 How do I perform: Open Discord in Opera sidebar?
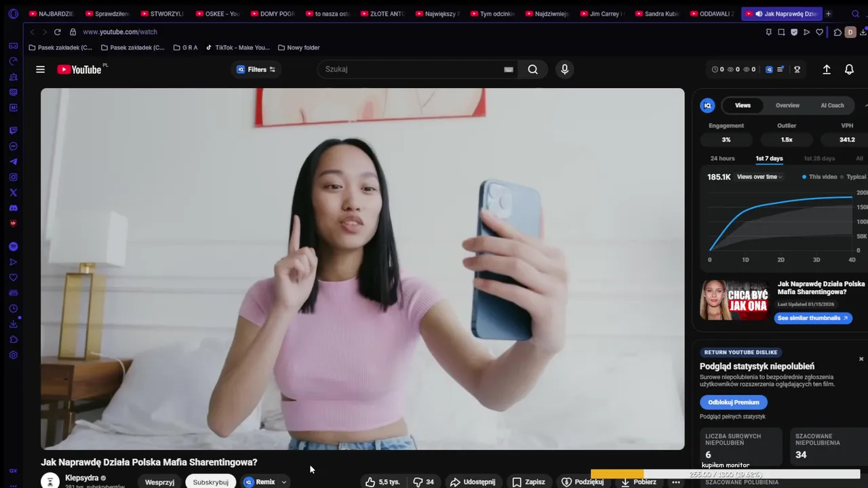tap(13, 208)
